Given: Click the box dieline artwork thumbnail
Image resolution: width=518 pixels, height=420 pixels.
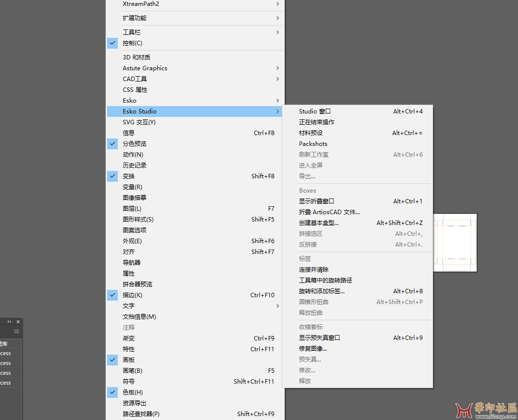Looking at the screenshot, I should [x=455, y=243].
